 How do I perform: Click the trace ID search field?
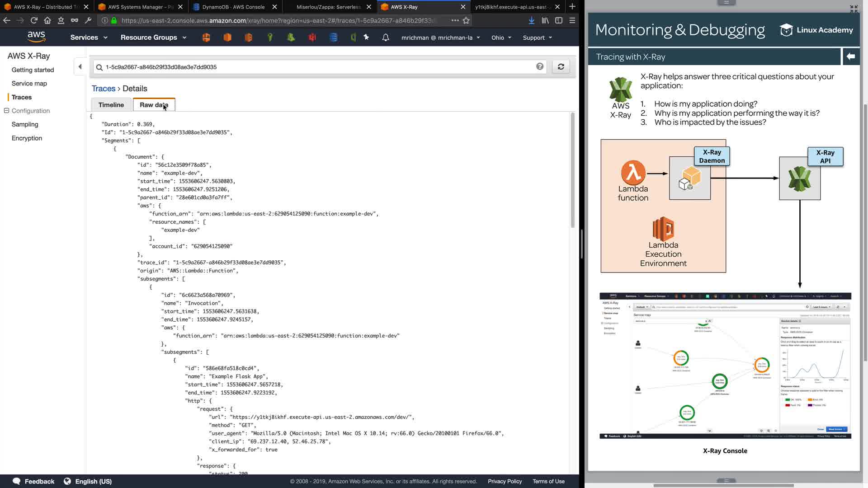[x=316, y=67]
